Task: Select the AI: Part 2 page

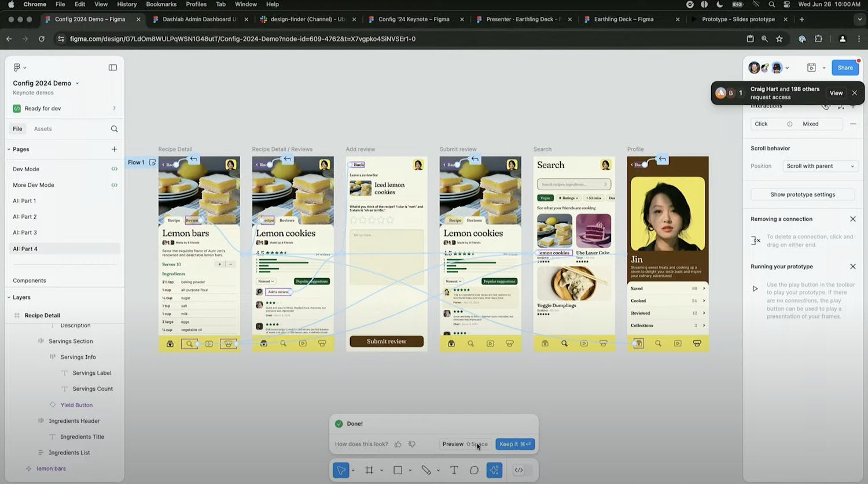Action: point(25,217)
